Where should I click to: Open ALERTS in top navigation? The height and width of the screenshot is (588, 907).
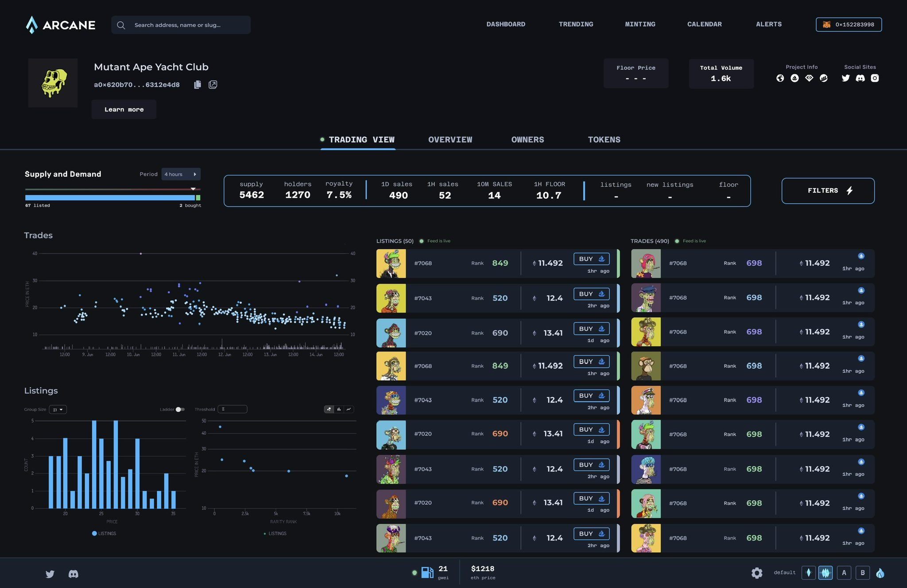pyautogui.click(x=768, y=24)
